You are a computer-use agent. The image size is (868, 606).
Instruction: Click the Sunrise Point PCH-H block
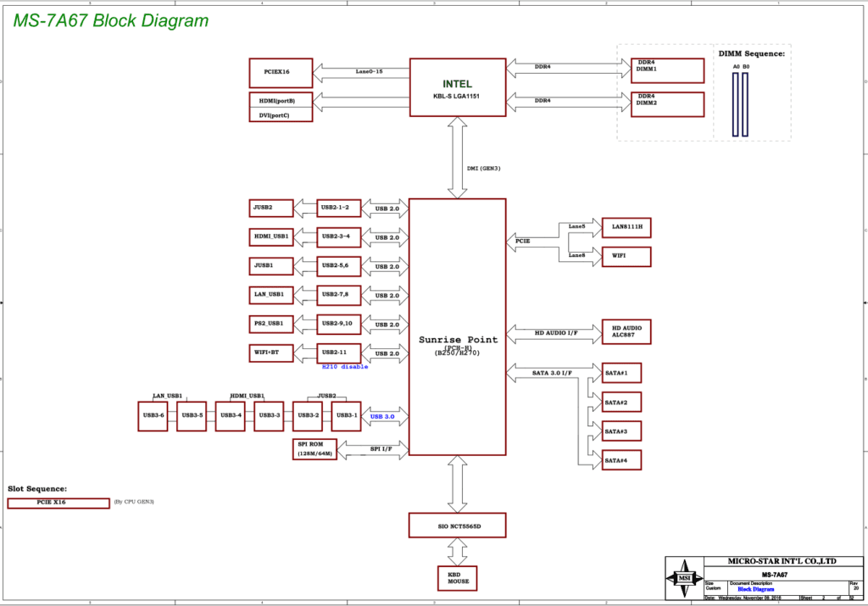point(458,326)
